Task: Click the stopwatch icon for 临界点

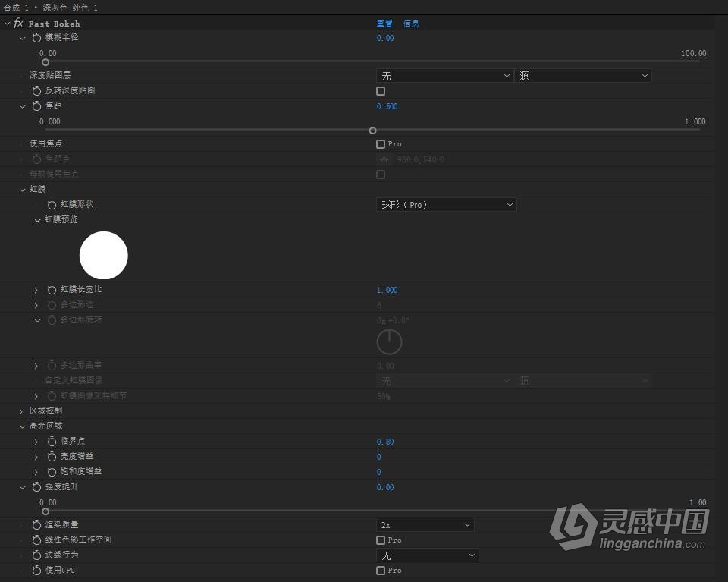Action: click(x=51, y=441)
